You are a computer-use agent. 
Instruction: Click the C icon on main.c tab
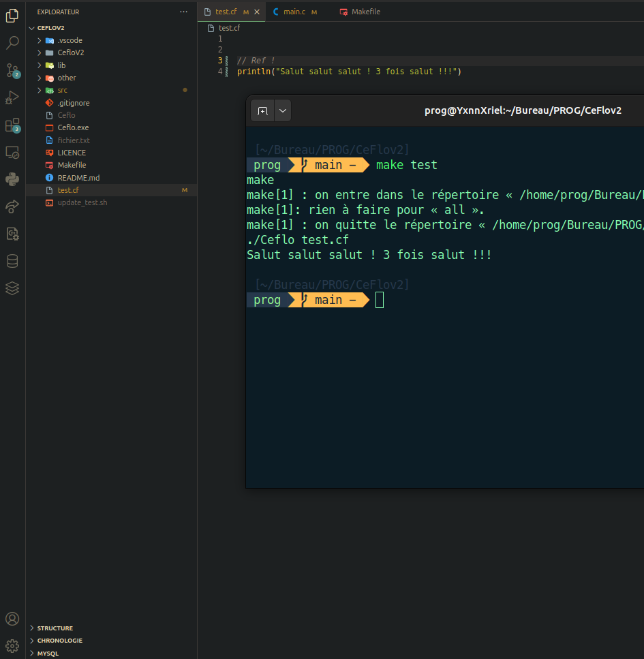[x=276, y=12]
